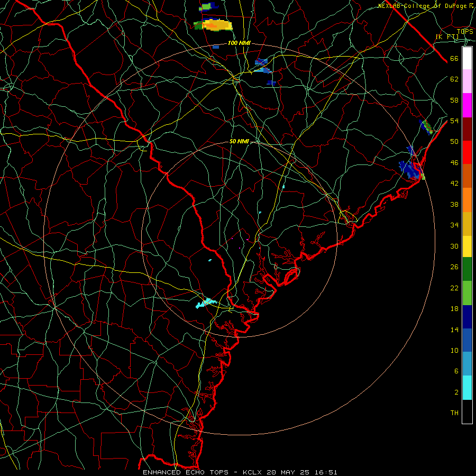
Task: Click the "KCLX" radar site identifier
Action: point(253,472)
